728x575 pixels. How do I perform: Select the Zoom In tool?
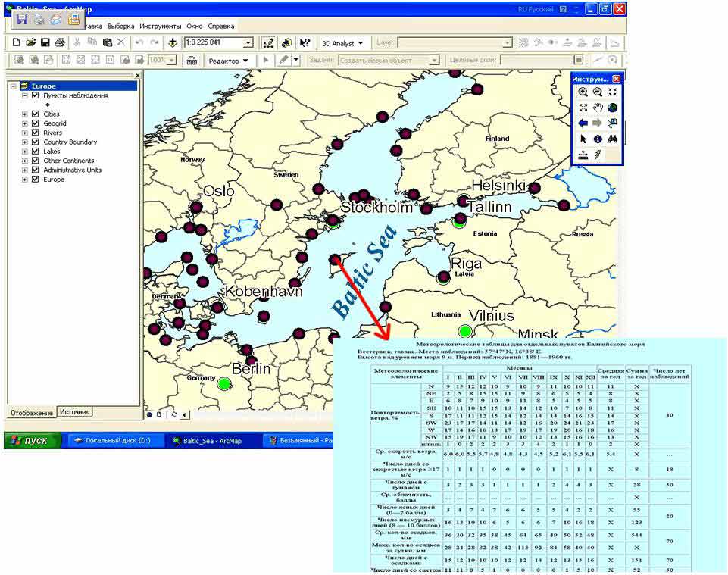(x=583, y=92)
